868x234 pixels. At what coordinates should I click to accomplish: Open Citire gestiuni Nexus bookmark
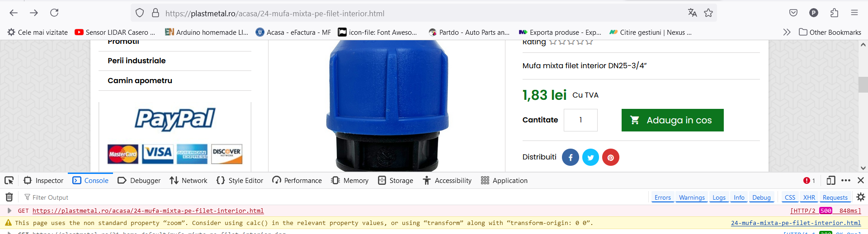650,32
